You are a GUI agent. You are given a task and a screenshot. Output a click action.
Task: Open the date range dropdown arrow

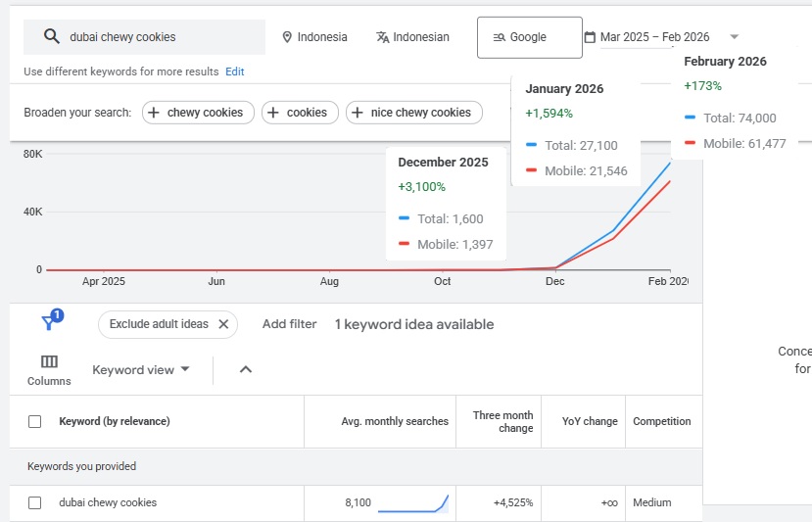735,37
